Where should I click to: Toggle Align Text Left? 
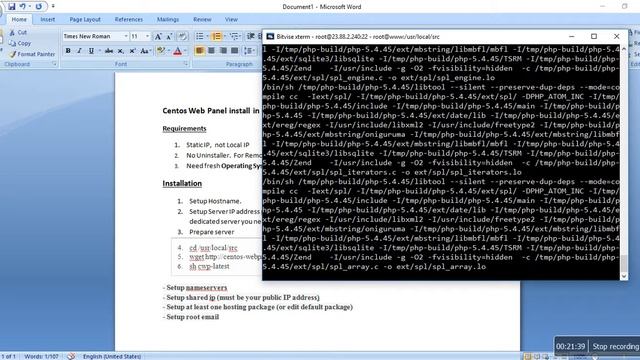tap(200, 51)
